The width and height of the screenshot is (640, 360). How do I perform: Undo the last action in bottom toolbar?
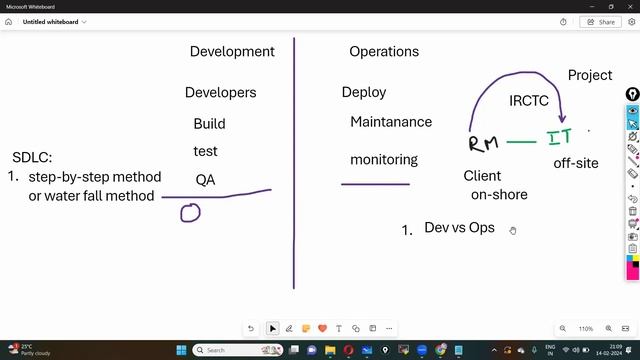[251, 329]
